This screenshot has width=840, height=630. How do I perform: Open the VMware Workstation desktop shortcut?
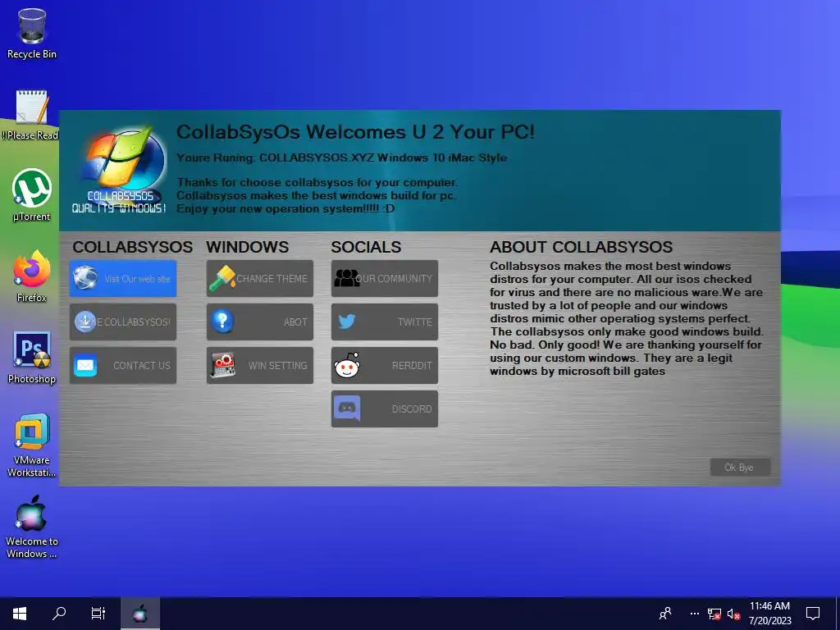(x=32, y=445)
